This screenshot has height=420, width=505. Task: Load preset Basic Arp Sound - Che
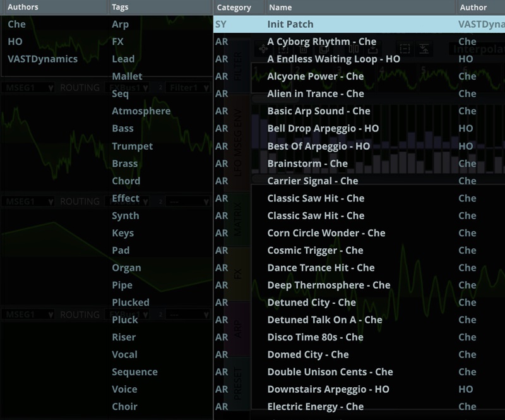(x=319, y=111)
